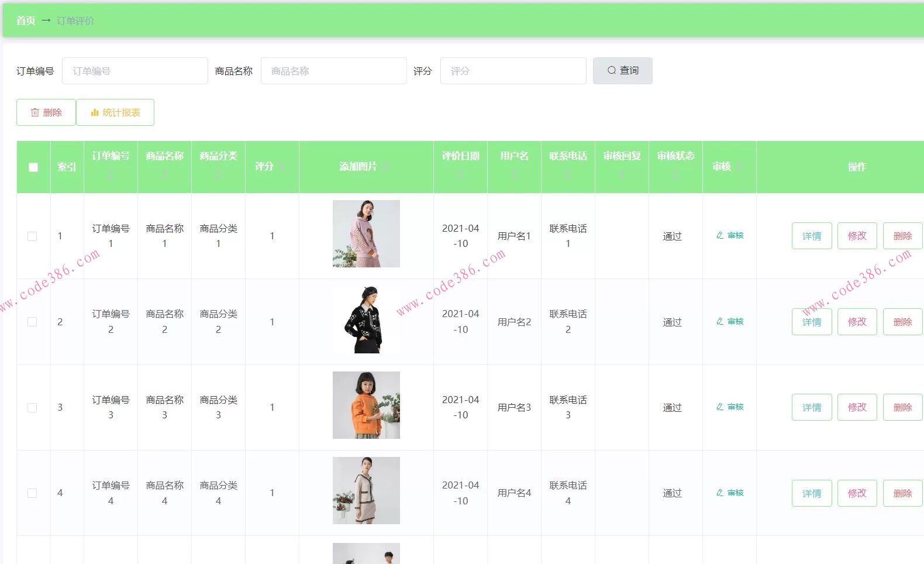Click the 用户名1 cell
Image resolution: width=924 pixels, height=564 pixels.
(x=514, y=236)
